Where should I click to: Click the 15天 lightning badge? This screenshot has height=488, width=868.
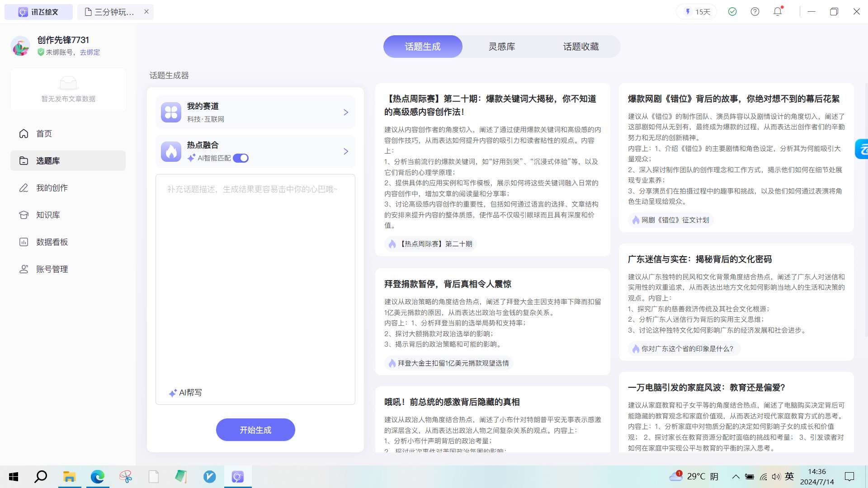pos(698,12)
